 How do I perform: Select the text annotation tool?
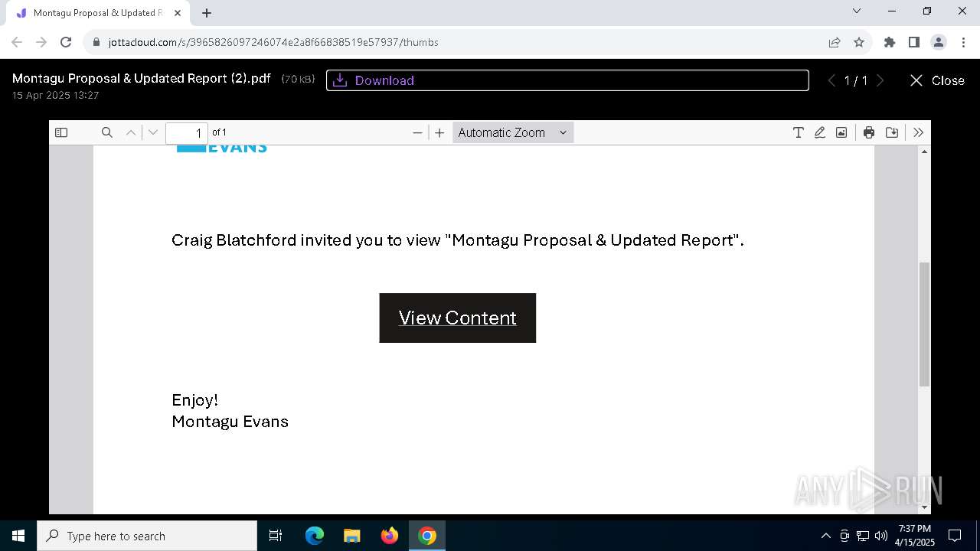tap(798, 132)
